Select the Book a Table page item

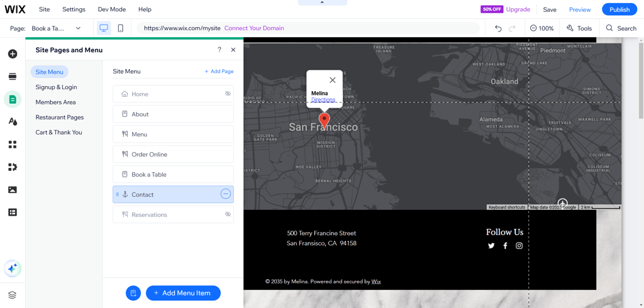tap(174, 174)
